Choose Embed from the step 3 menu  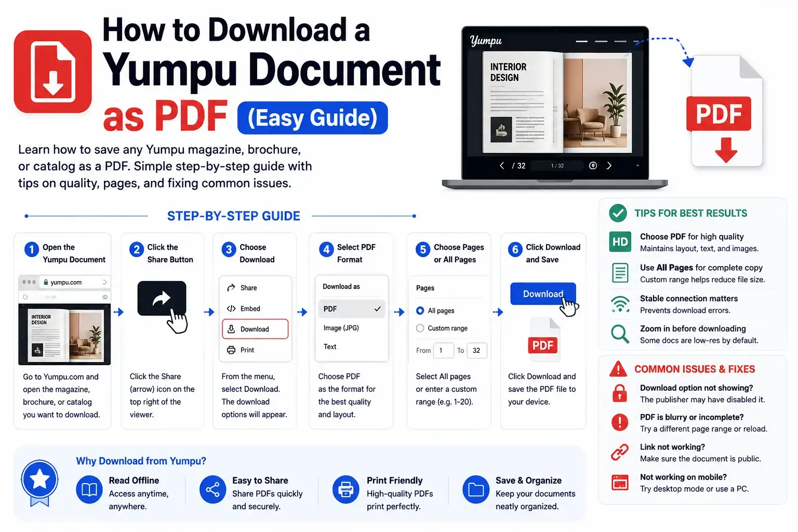(x=255, y=309)
